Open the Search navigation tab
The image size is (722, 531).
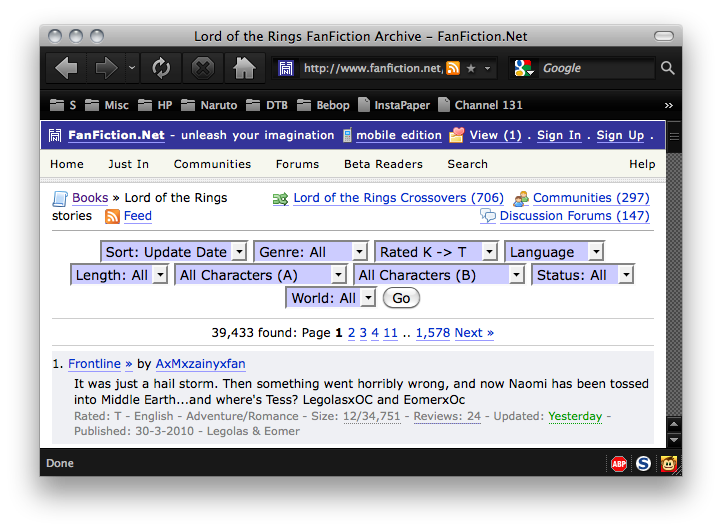tap(467, 164)
